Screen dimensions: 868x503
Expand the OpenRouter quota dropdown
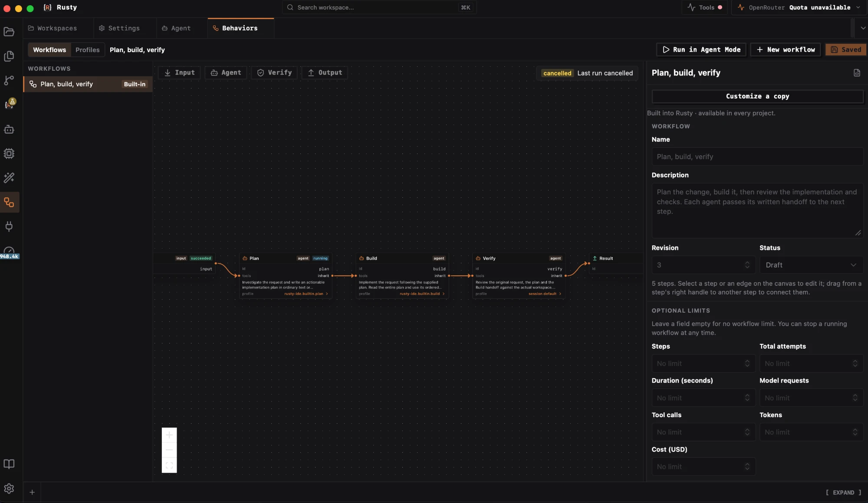tap(858, 7)
